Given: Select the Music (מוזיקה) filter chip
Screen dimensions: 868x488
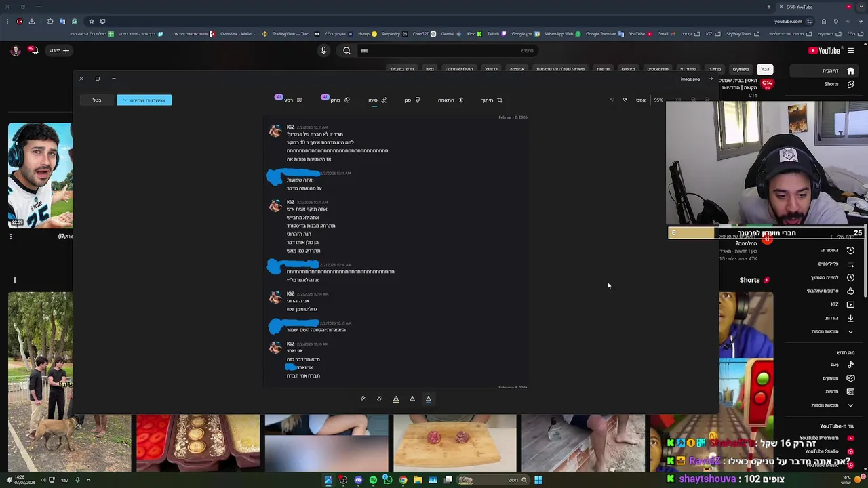Looking at the screenshot, I should pos(715,69).
